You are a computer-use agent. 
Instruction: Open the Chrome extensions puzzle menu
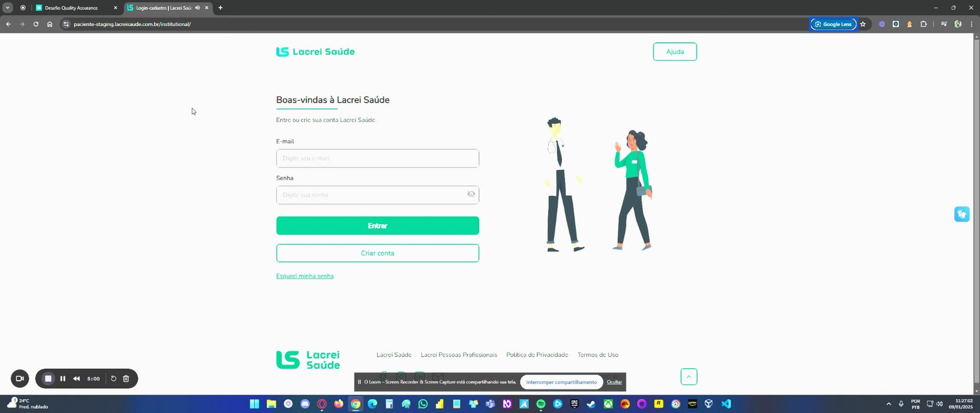[x=923, y=24]
